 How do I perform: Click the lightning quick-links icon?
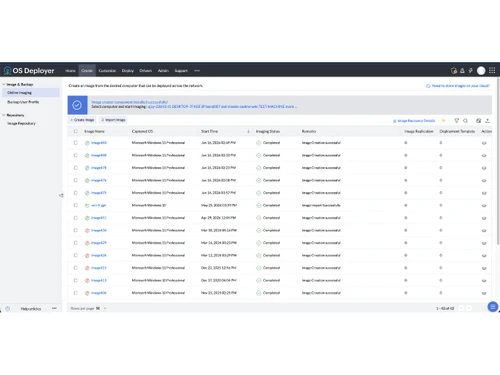pos(470,71)
